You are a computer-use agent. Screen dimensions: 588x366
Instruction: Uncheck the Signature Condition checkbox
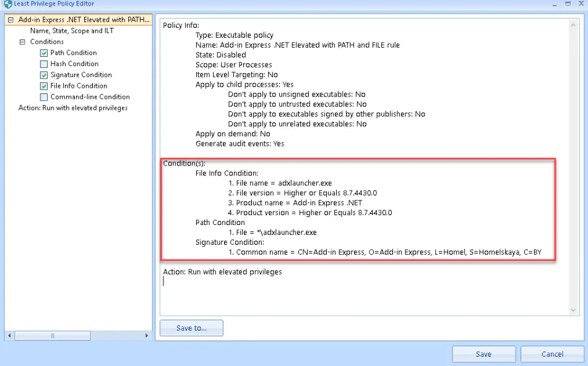click(44, 75)
